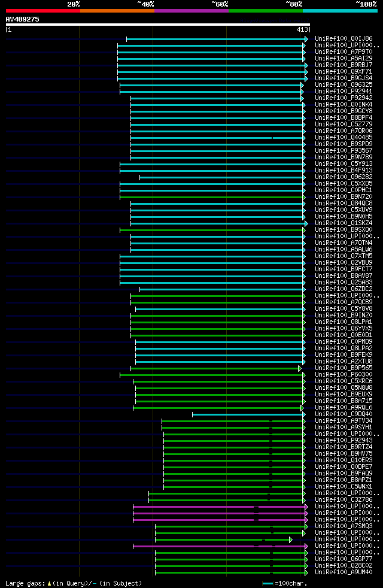
Task: View UniRef100_C5Y913 hit
Action: [x=344, y=164]
